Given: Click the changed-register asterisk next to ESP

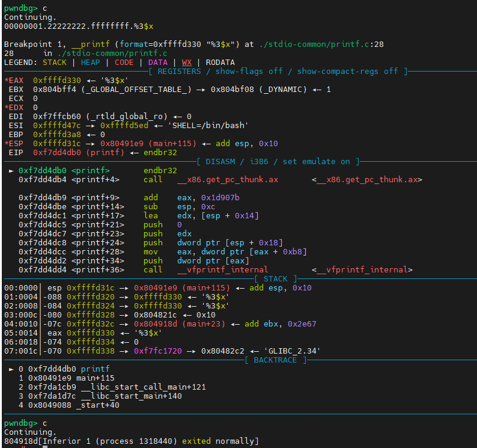Looking at the screenshot, I should coord(6,143).
